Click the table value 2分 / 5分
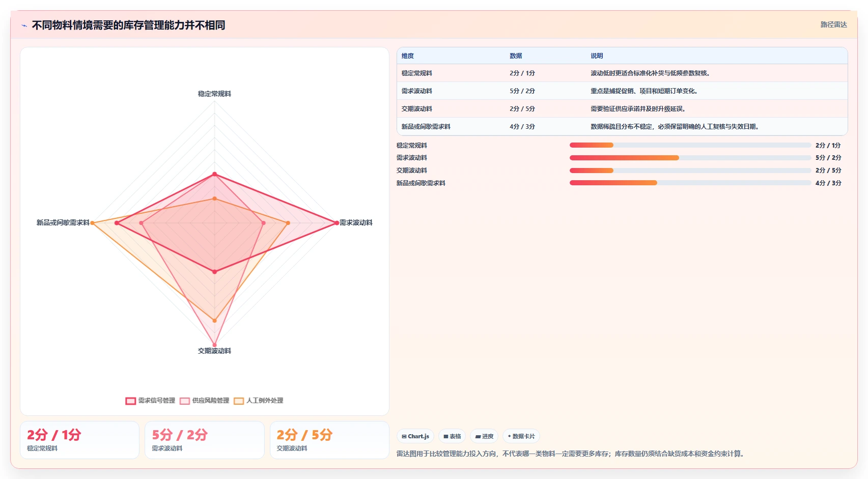The width and height of the screenshot is (868, 479). [x=522, y=109]
